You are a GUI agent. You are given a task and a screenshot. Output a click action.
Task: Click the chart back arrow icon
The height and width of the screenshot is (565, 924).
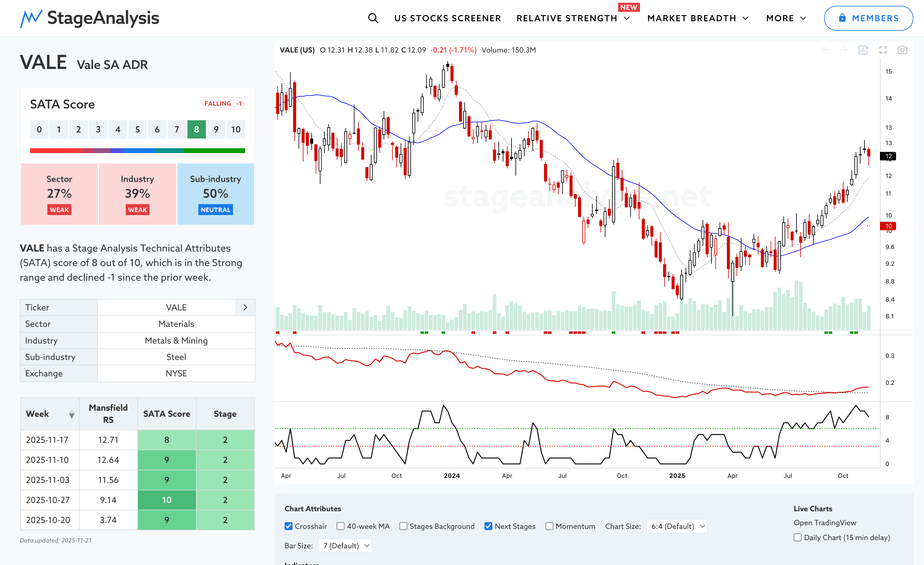[825, 50]
